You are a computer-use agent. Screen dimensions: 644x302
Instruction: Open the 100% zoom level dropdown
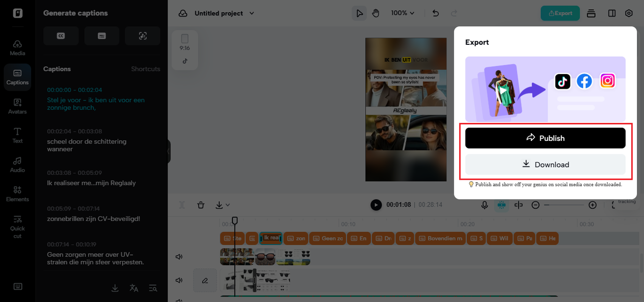(x=403, y=13)
